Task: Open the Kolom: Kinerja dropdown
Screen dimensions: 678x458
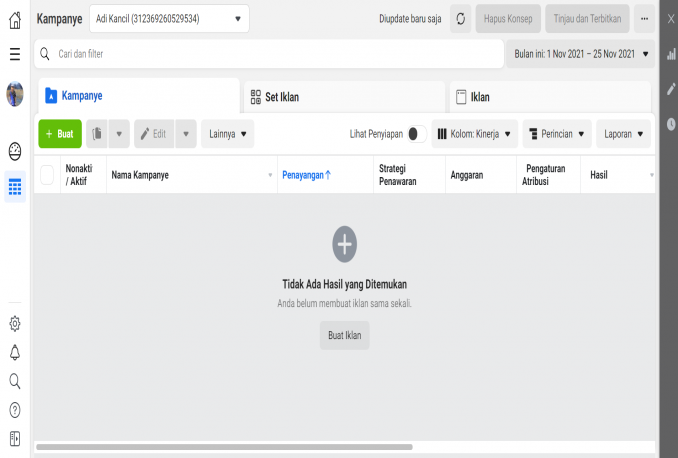Action: click(x=475, y=133)
